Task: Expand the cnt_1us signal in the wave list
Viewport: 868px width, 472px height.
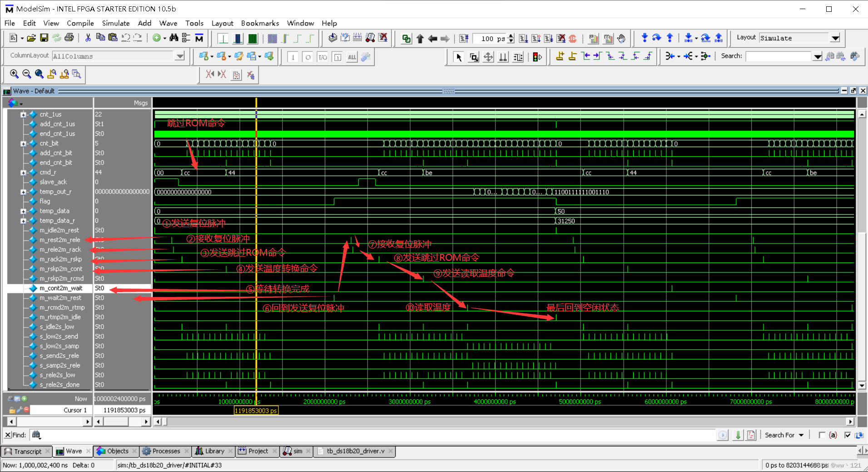Action: (23, 114)
